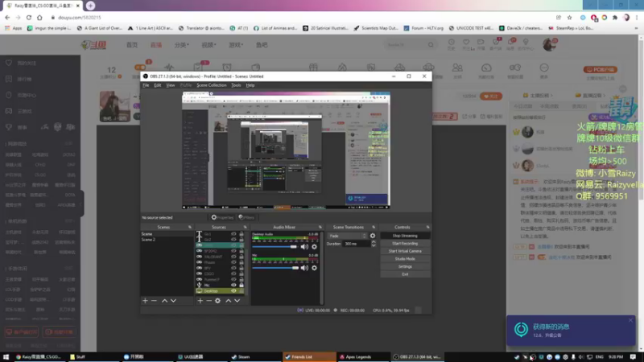
Task: Open OBS File menu
Action: click(x=146, y=85)
